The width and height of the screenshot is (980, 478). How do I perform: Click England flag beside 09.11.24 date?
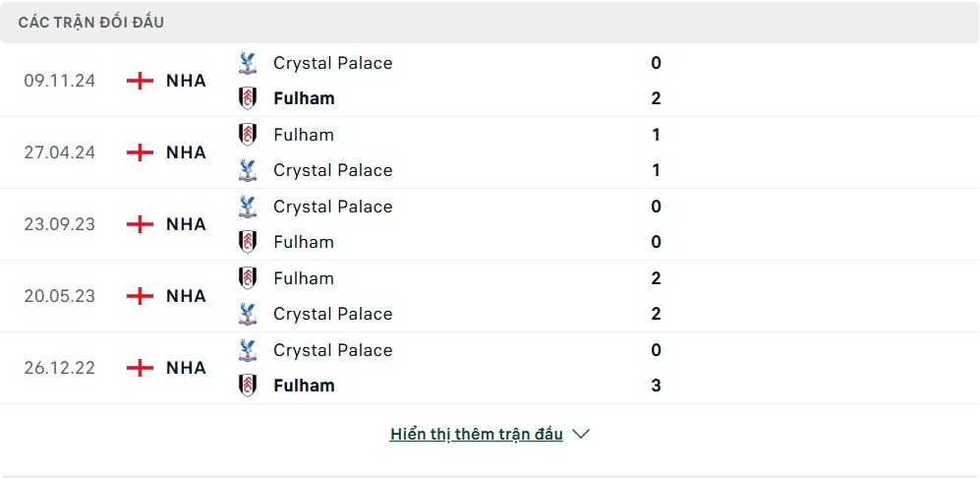pyautogui.click(x=141, y=81)
